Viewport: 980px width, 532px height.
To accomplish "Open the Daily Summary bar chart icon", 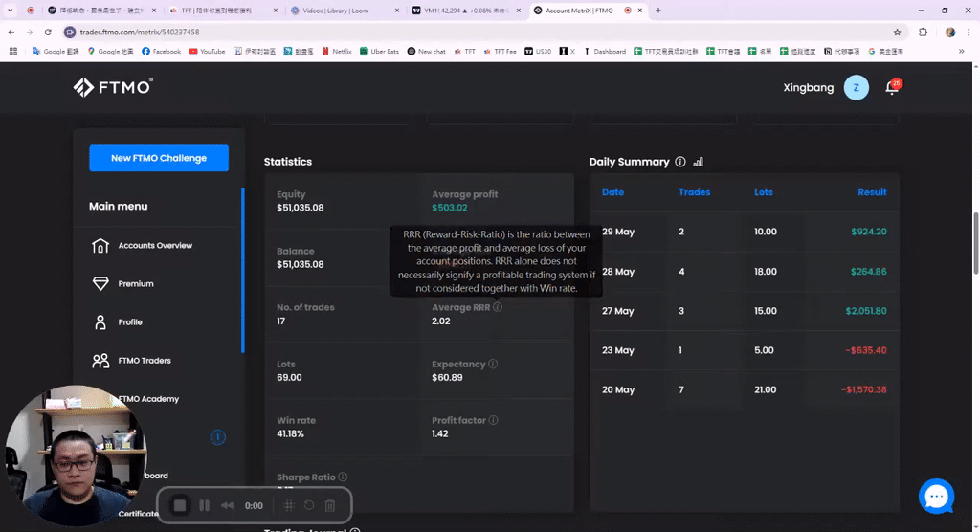I will click(x=698, y=162).
